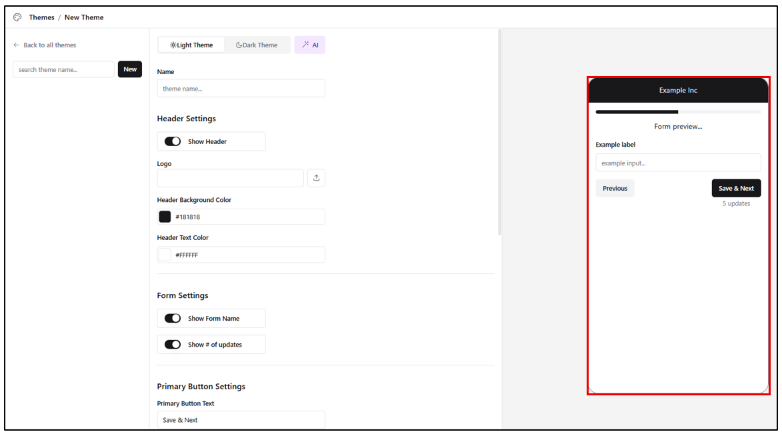782x435 pixels.
Task: Open the Header Text Color swatch
Action: pos(165,255)
